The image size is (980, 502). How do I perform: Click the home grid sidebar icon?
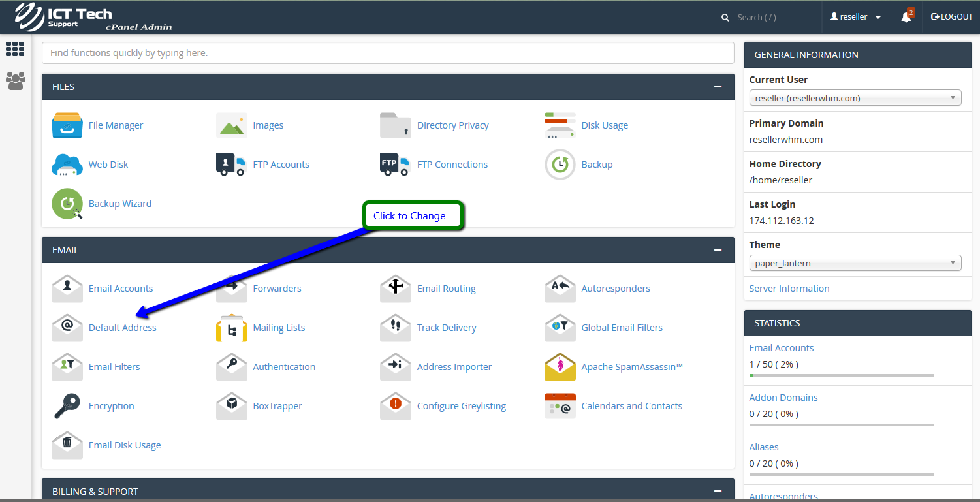click(x=15, y=49)
